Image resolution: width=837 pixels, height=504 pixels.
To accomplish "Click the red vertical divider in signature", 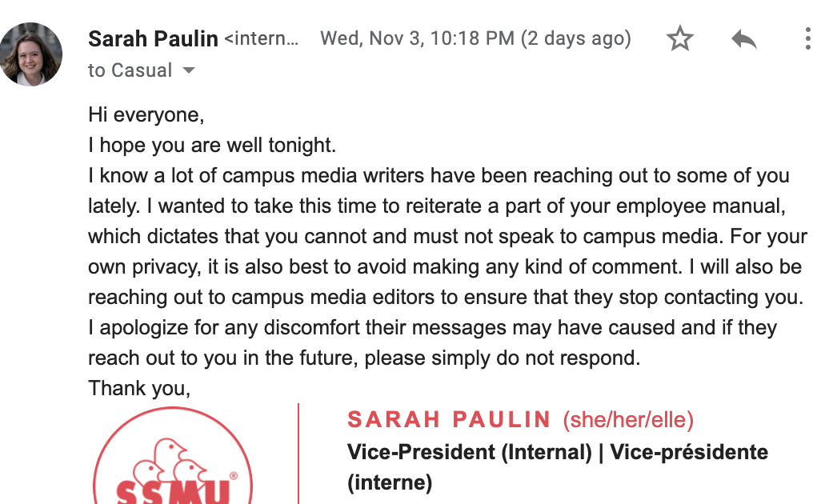I will tap(298, 454).
